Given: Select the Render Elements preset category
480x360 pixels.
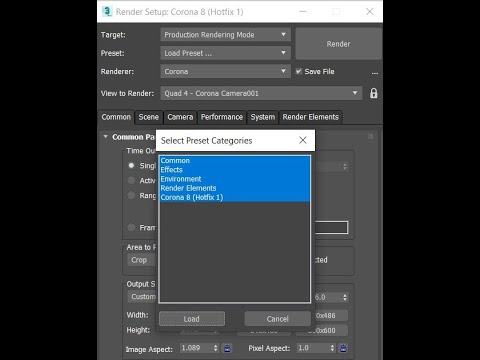Looking at the screenshot, I should tap(235, 188).
